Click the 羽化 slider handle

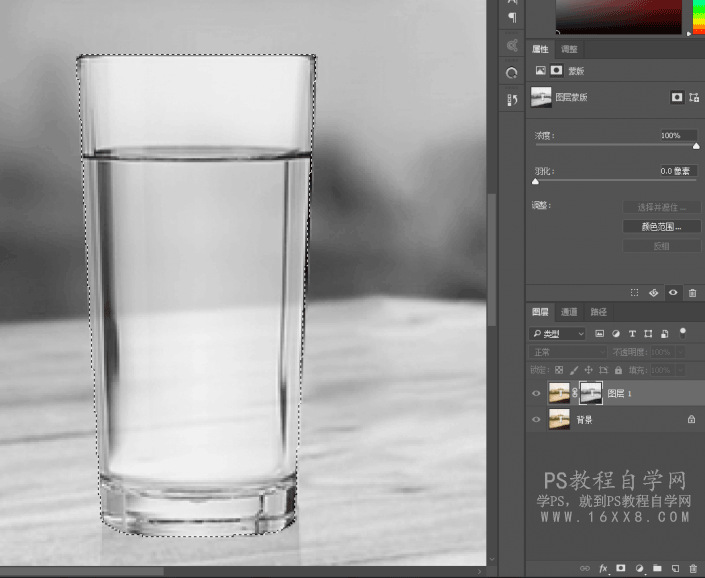[535, 182]
